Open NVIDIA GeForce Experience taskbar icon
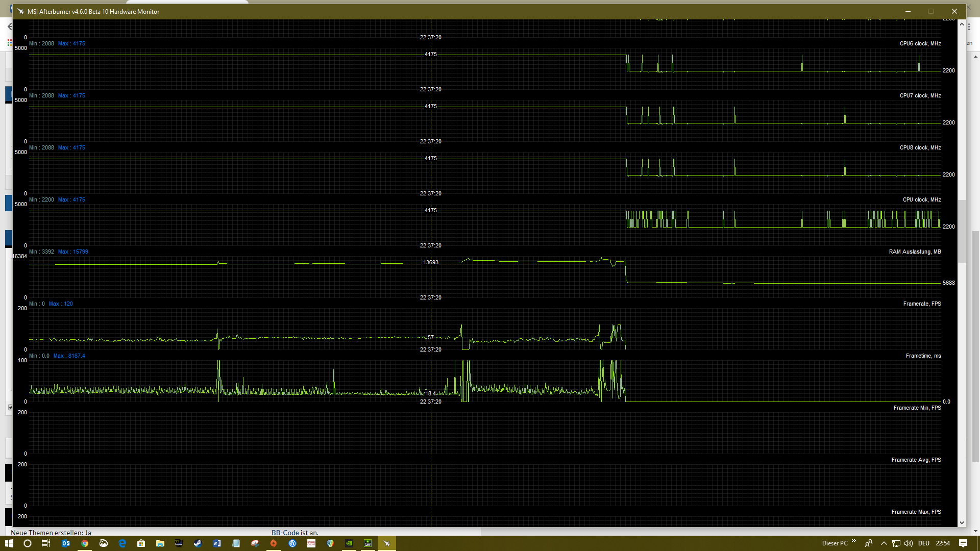This screenshot has width=980, height=551. [349, 543]
